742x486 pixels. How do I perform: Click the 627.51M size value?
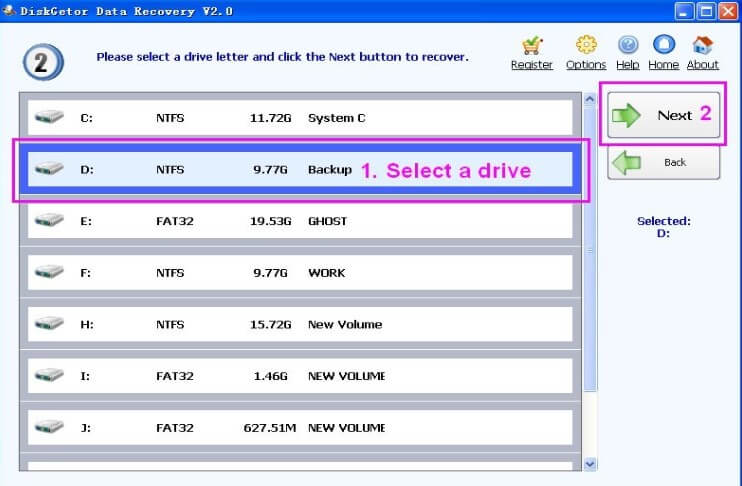click(270, 428)
